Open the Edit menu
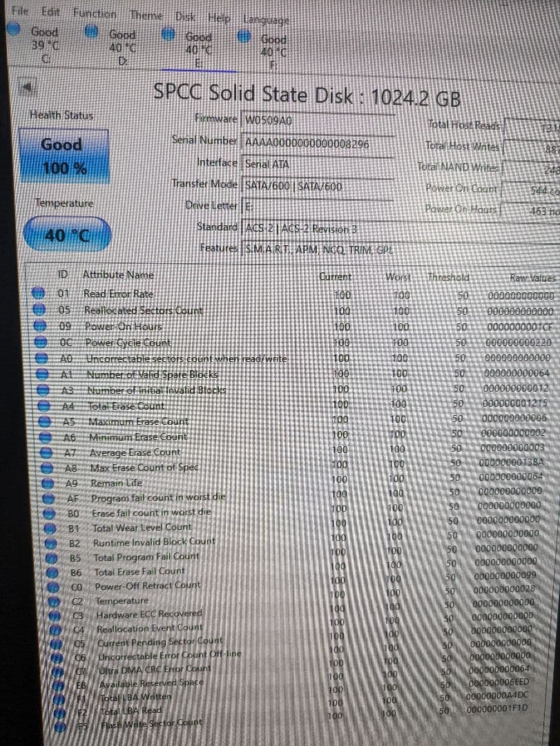 50,12
